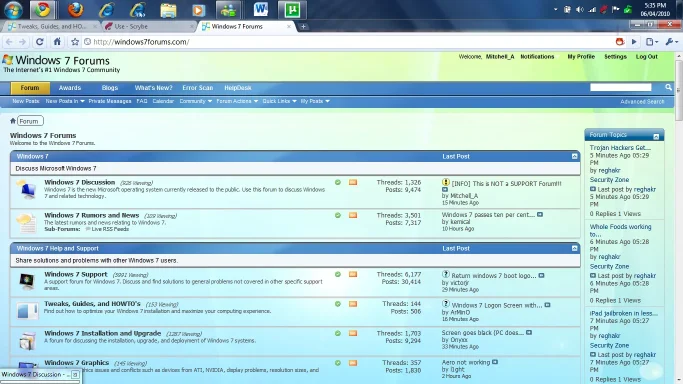Screen dimensions: 683x384
Task: Open the page menu icon
Action: point(652,42)
